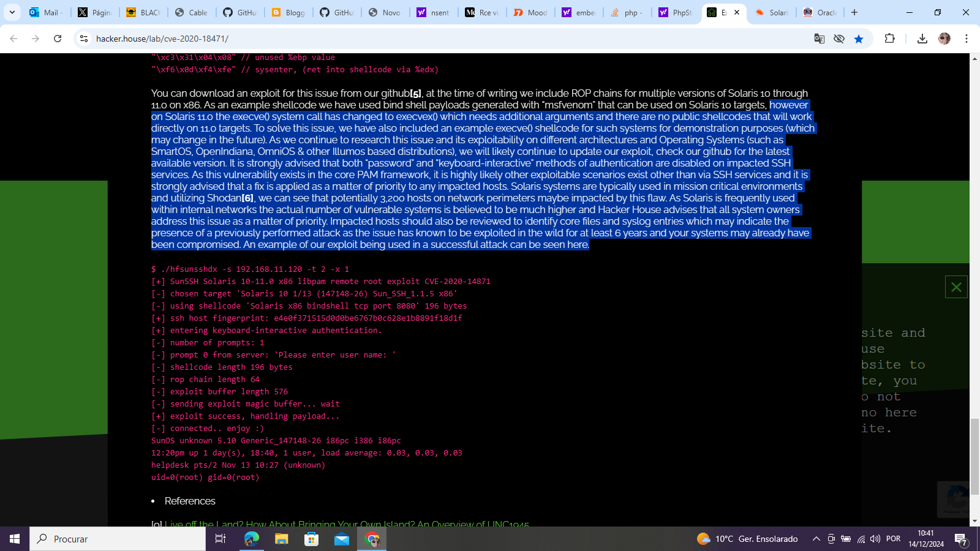Switch to the Yahoo nsent tab
This screenshot has width=980, height=551.
click(x=433, y=12)
